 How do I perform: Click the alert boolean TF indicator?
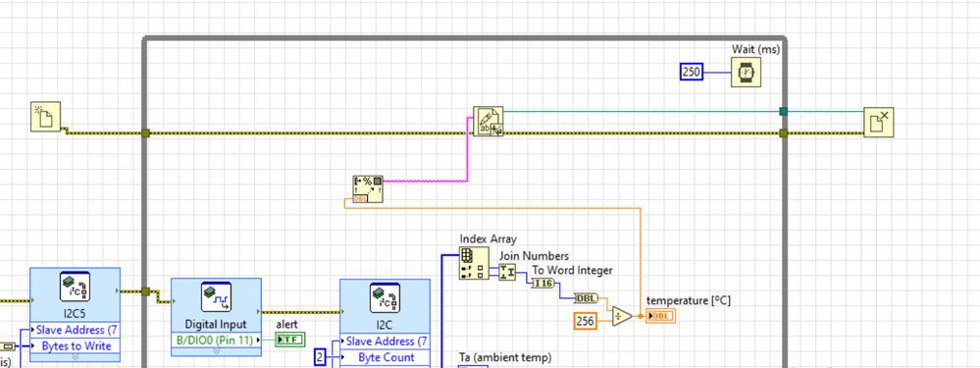(289, 340)
